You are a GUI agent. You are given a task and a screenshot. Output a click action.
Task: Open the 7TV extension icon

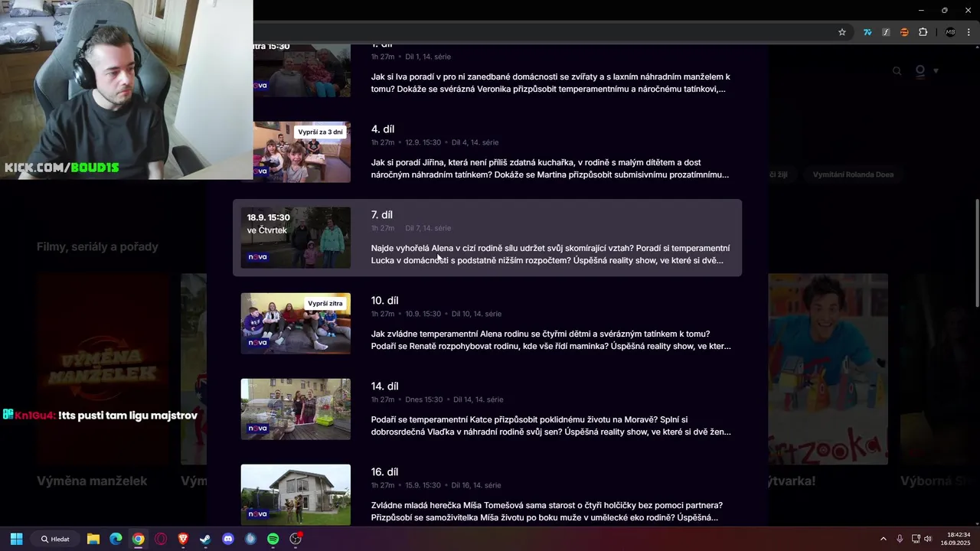click(867, 32)
